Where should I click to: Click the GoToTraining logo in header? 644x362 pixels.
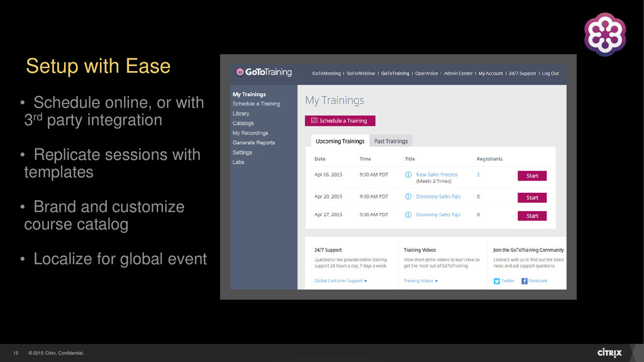pos(264,72)
